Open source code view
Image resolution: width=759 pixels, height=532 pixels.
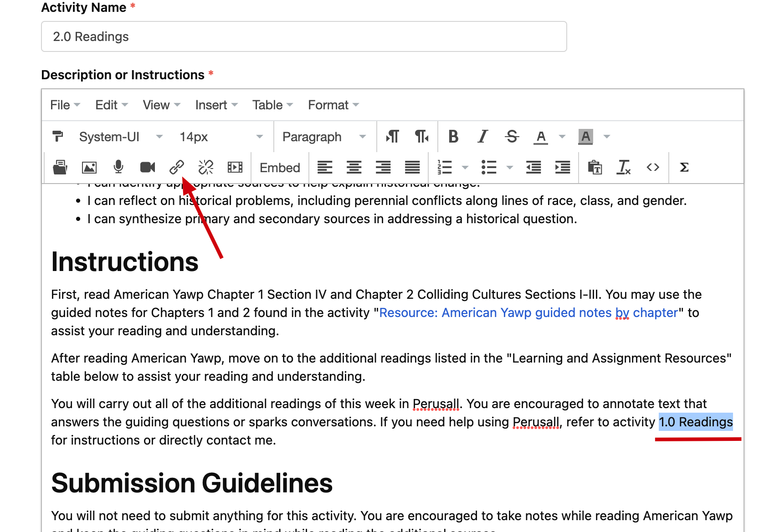(653, 167)
